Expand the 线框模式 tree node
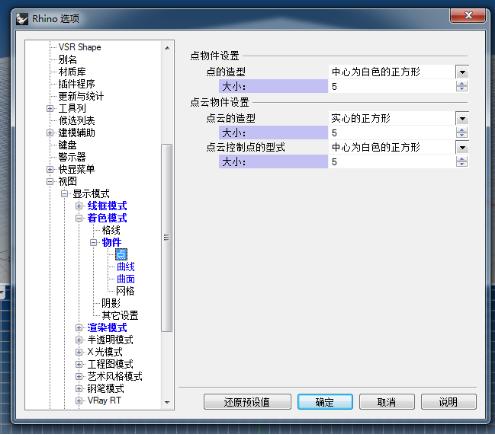 pos(79,206)
